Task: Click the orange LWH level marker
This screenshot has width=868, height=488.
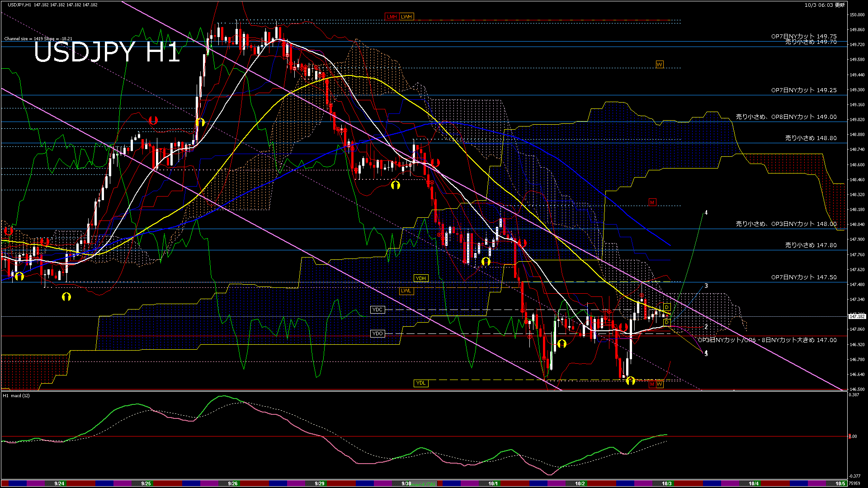Action: (406, 17)
